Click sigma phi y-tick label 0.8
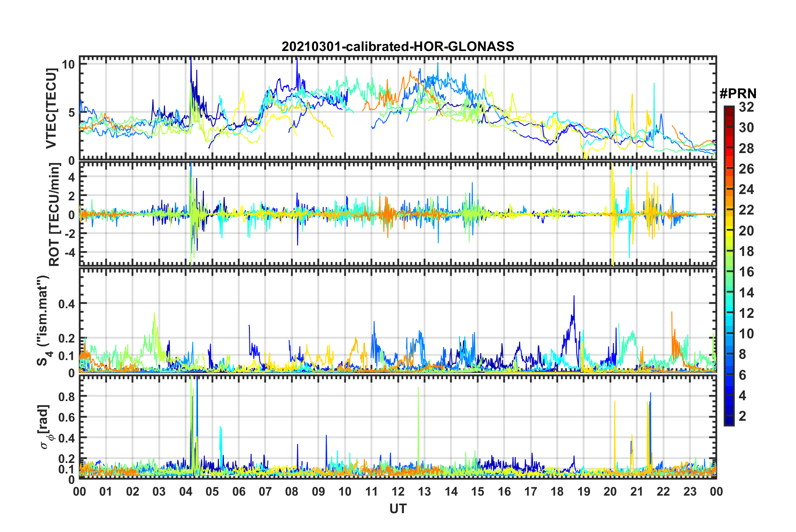This screenshot has width=796, height=532. tap(67, 396)
